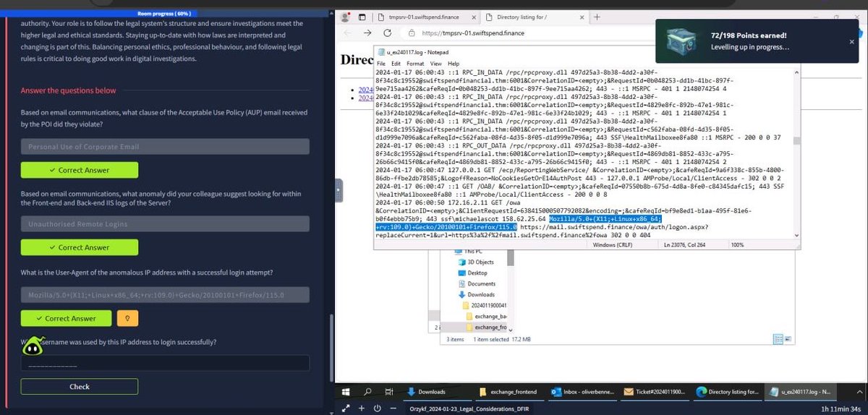Switch Explorer to large icons view
This screenshot has width=868, height=415.
pyautogui.click(x=786, y=338)
